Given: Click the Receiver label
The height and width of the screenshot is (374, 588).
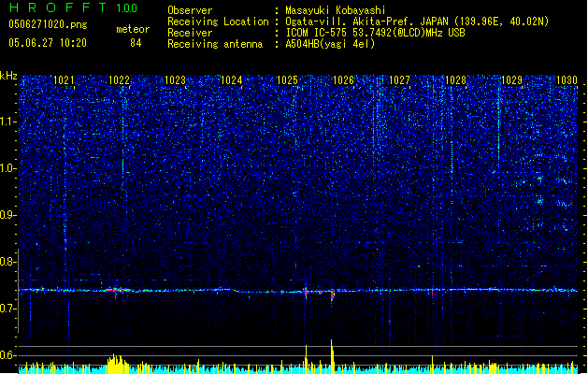Looking at the screenshot, I should click(190, 33).
